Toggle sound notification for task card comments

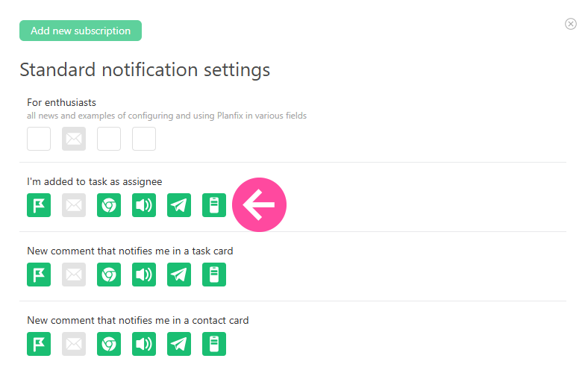click(144, 275)
